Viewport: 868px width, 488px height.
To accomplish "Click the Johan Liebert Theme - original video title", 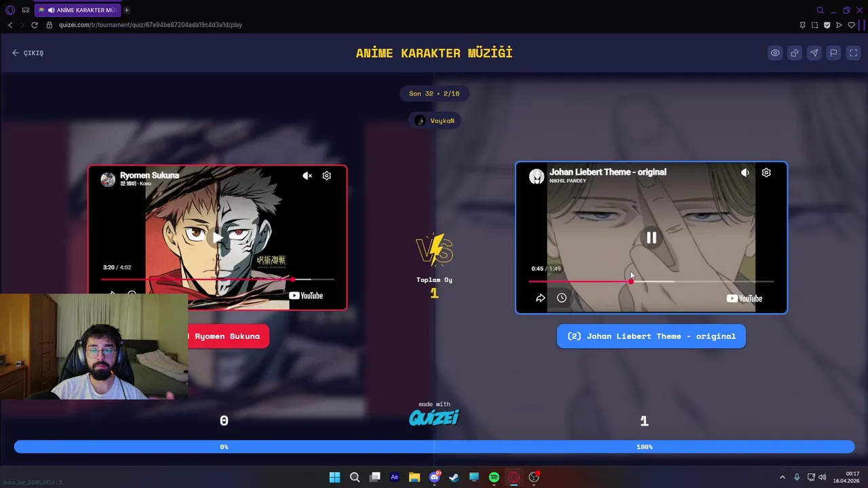I will tap(608, 172).
